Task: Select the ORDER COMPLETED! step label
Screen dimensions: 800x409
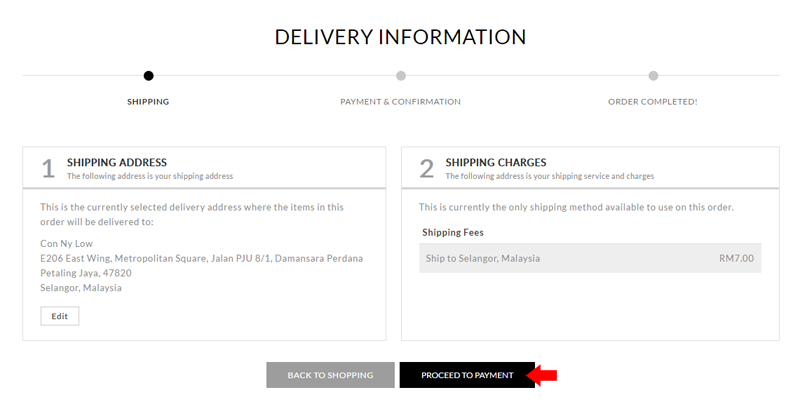Action: 653,102
